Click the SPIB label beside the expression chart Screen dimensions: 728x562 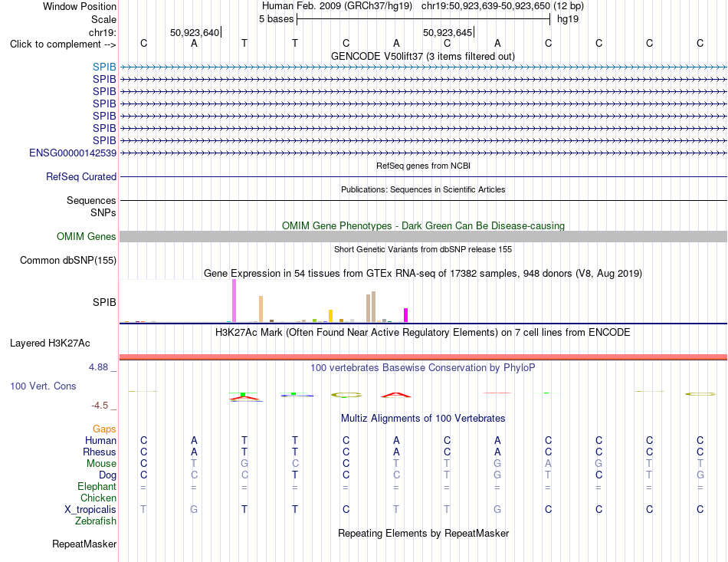click(104, 302)
